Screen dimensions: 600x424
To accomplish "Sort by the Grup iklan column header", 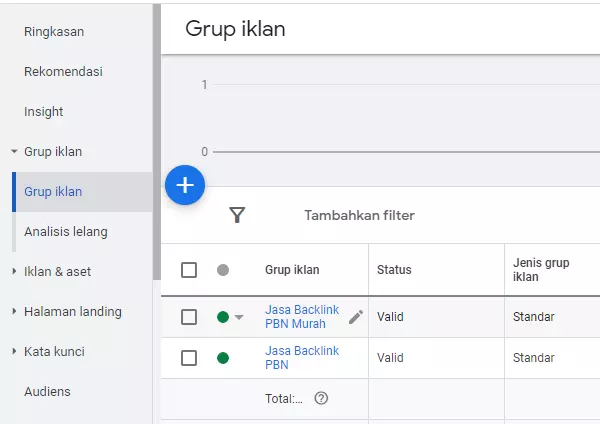I will pos(292,270).
